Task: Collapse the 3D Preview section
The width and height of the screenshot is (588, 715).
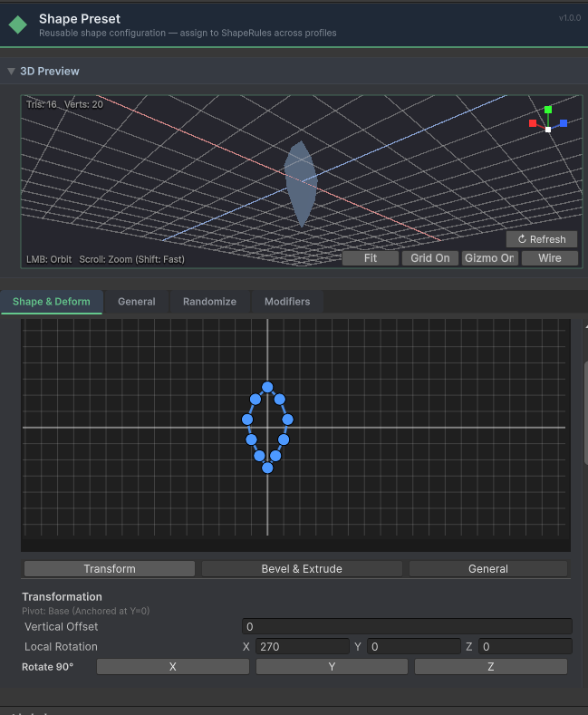Action: tap(11, 72)
